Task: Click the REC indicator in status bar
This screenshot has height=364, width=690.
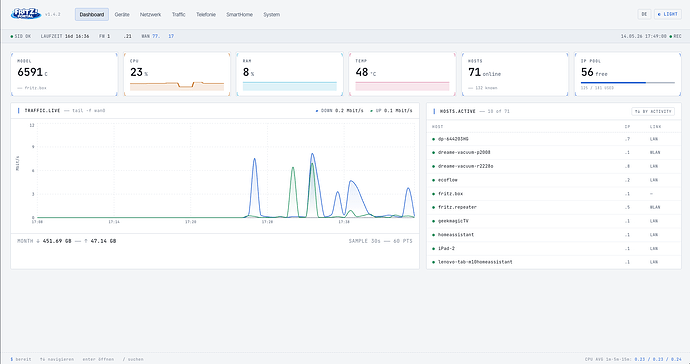Action: click(x=675, y=36)
